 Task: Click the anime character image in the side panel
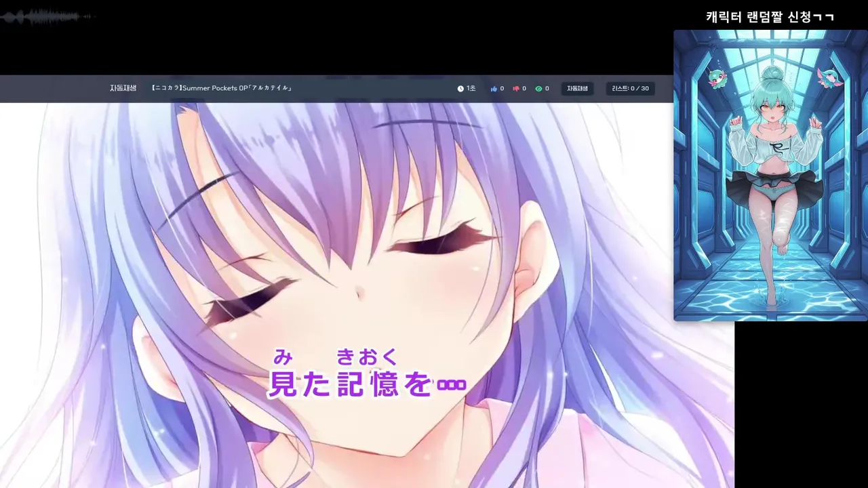pyautogui.click(x=770, y=175)
